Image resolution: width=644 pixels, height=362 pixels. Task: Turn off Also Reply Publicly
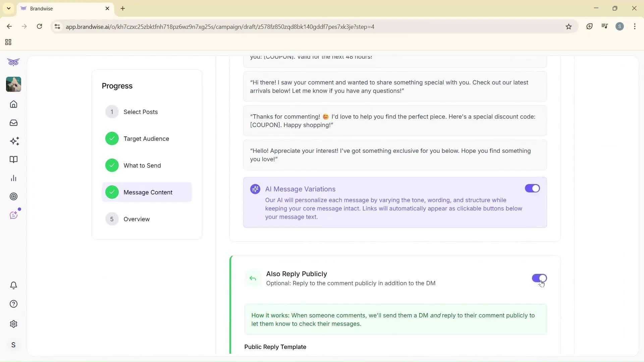(539, 279)
